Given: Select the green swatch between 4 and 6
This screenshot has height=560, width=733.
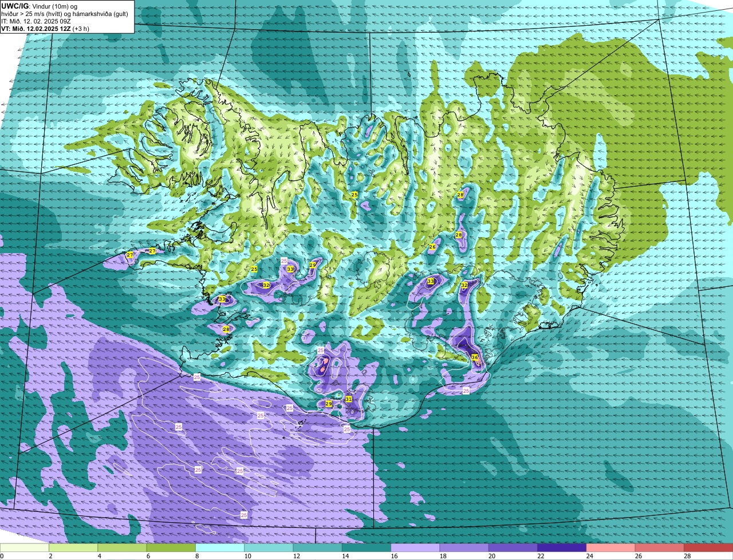Looking at the screenshot, I should click(x=122, y=548).
